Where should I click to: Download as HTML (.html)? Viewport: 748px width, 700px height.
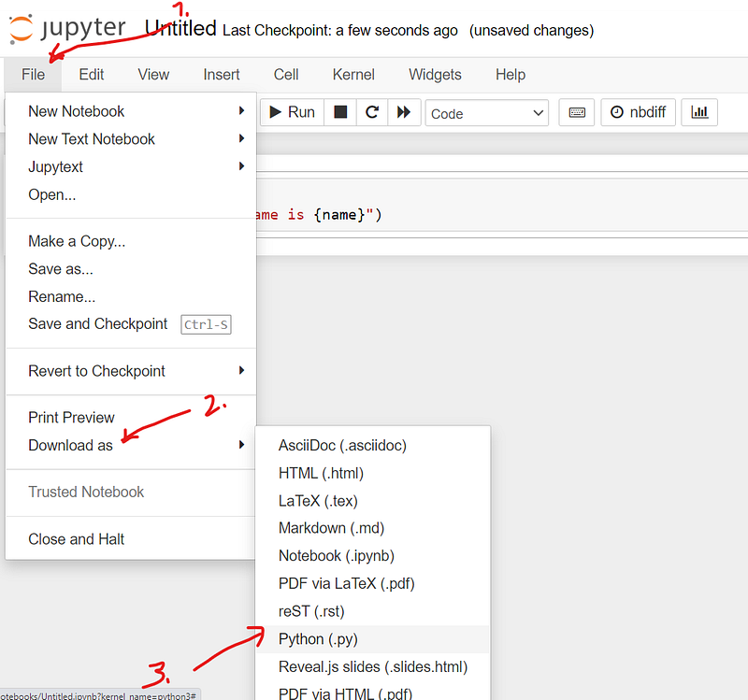(x=372, y=473)
